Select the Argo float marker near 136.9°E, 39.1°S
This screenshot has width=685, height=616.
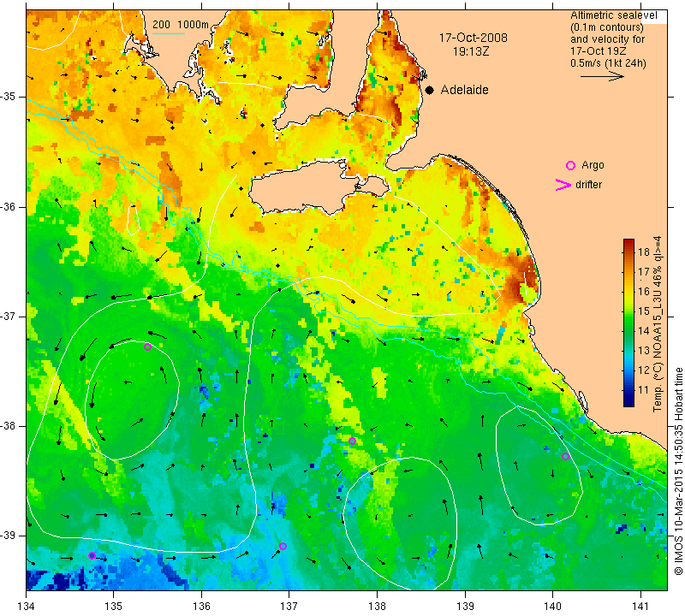(x=283, y=546)
